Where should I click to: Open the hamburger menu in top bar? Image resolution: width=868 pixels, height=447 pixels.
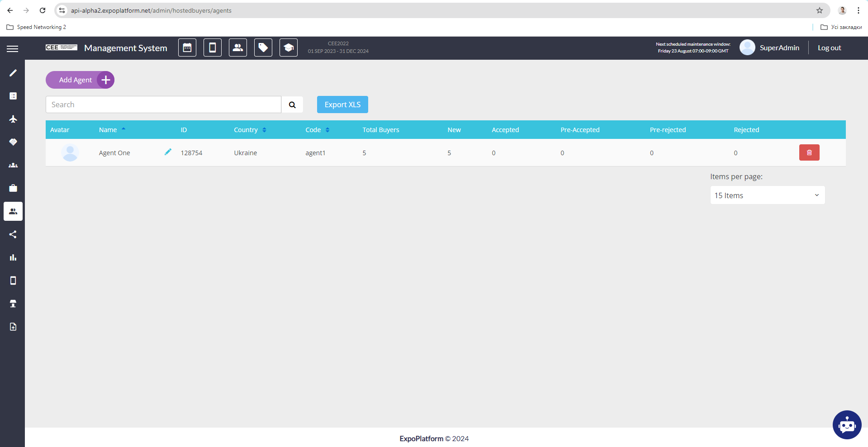[13, 48]
